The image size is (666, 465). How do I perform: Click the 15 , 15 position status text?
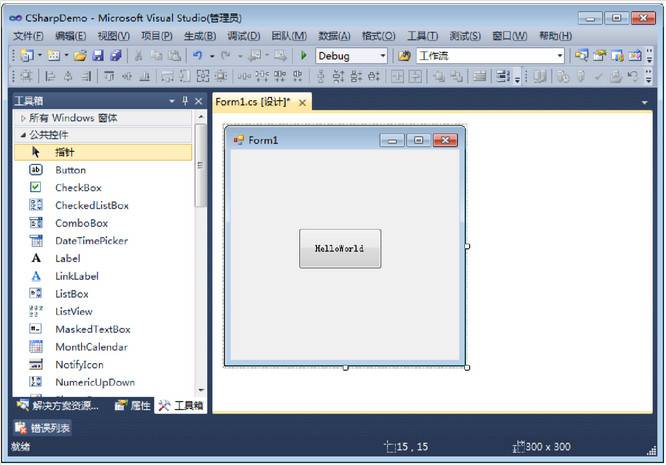click(412, 447)
